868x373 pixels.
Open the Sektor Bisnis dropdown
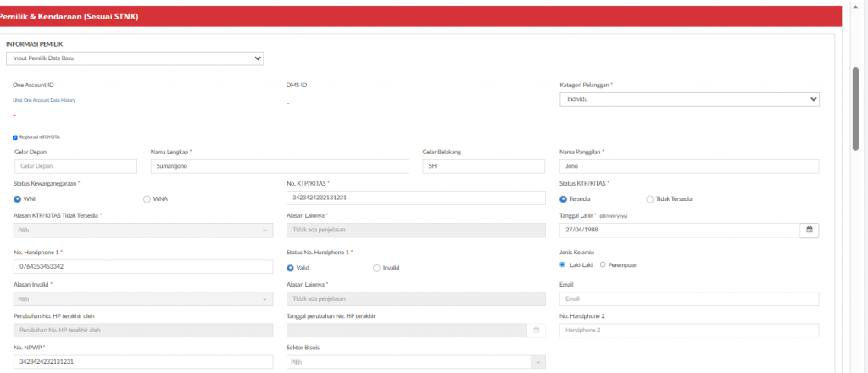coord(415,362)
